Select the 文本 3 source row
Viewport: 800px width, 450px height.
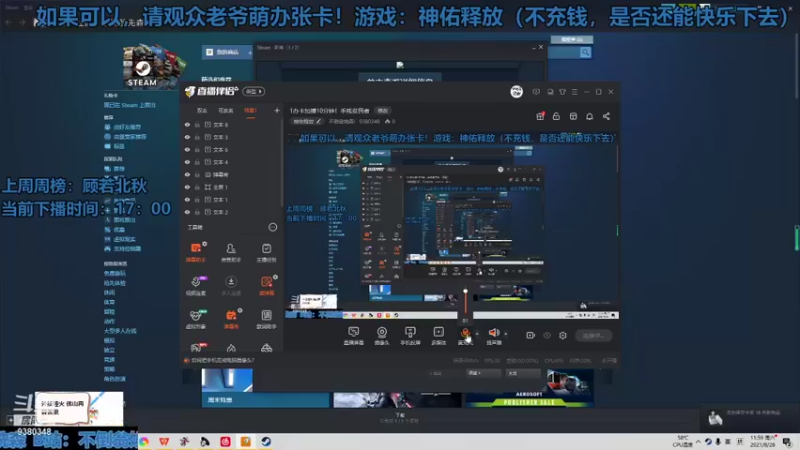pos(232,137)
